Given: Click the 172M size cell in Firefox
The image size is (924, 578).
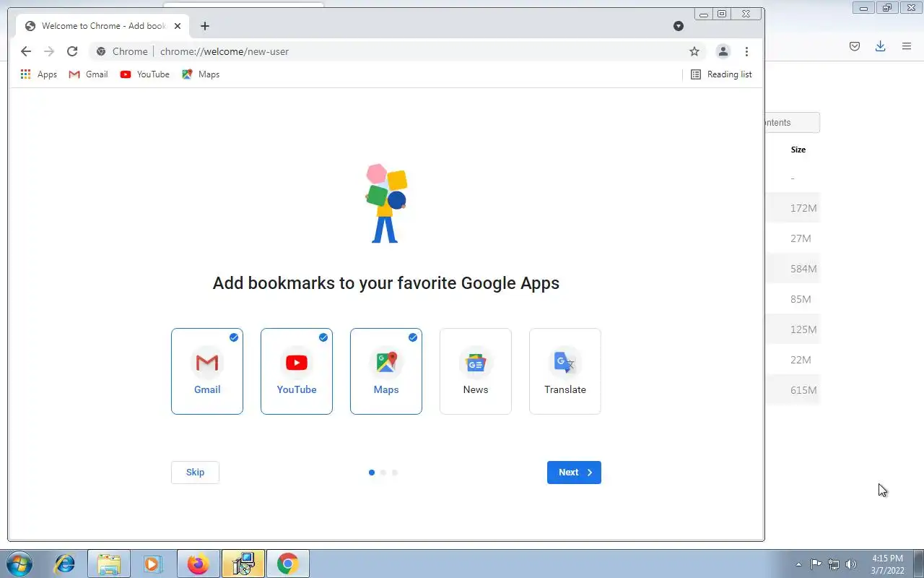Looking at the screenshot, I should pos(803,208).
